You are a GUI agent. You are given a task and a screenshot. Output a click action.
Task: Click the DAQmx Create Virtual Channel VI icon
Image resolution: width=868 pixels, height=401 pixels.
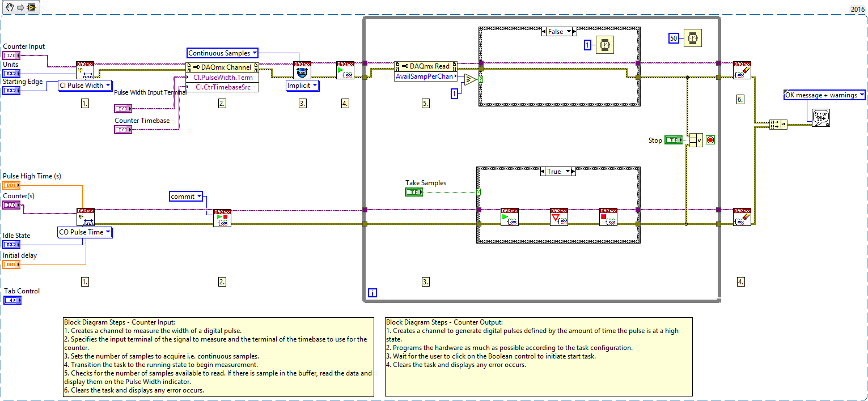click(86, 69)
